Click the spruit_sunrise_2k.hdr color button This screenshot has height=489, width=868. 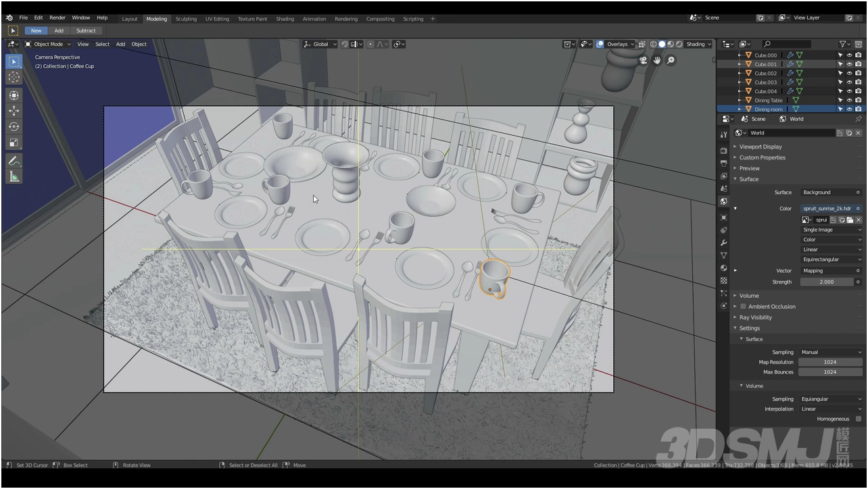[831, 209]
